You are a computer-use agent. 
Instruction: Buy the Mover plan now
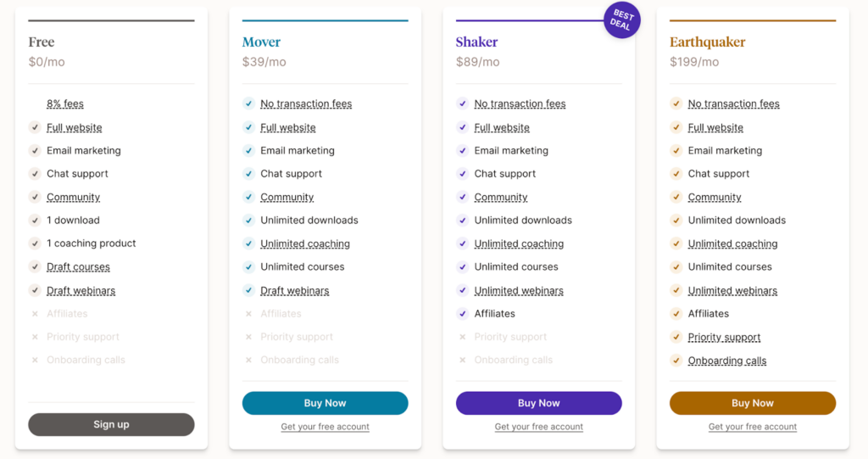click(x=325, y=403)
